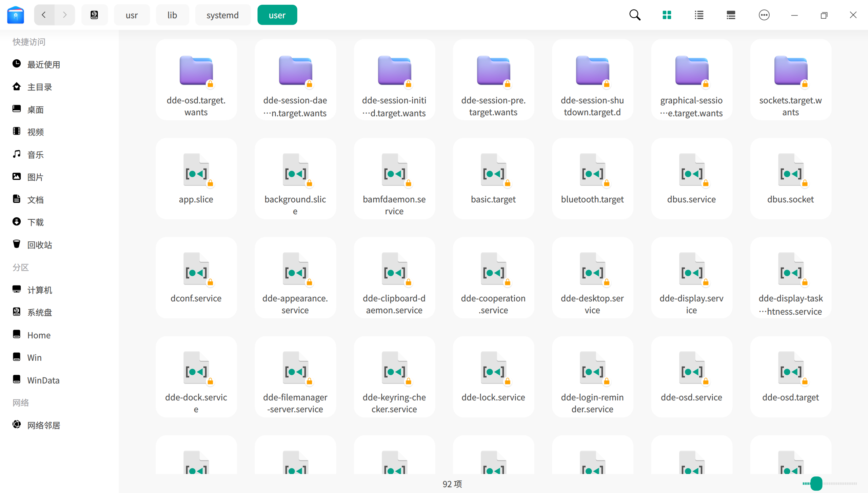Click the forward navigation arrow
Viewport: 868px width, 493px height.
(x=65, y=15)
